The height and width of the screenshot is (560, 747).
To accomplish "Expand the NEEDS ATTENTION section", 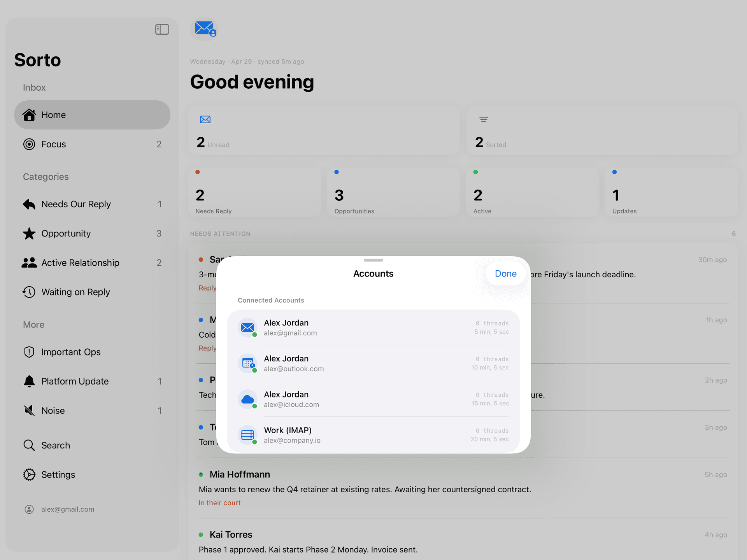I will (x=220, y=234).
